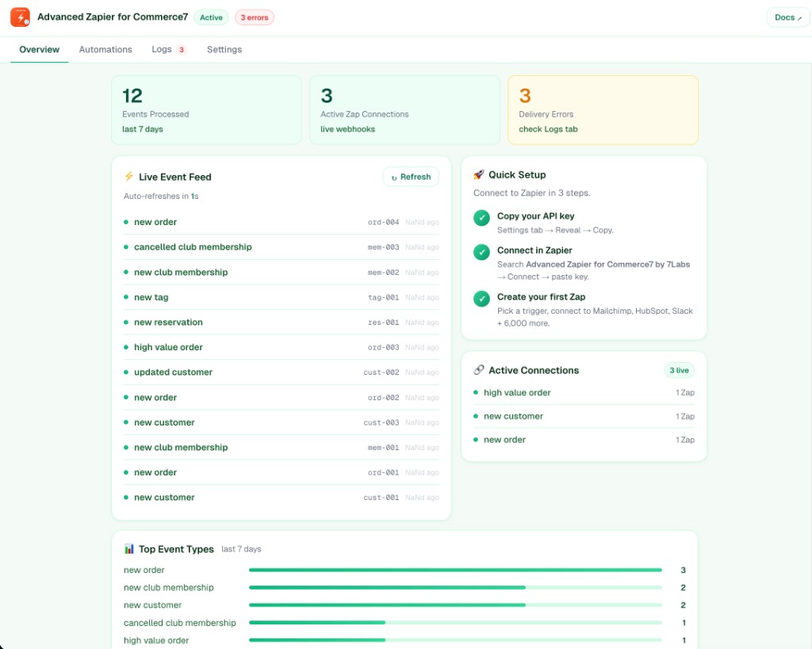Select the new order event ord-002

pyautogui.click(x=282, y=398)
